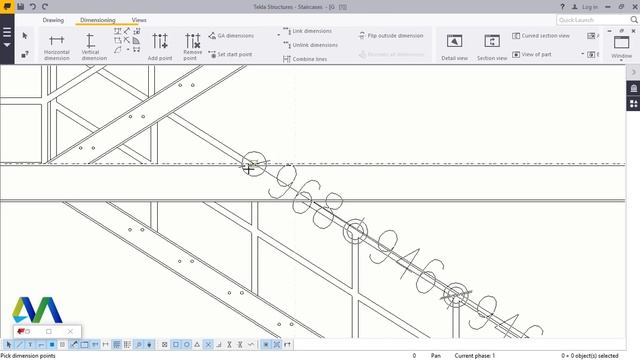The height and width of the screenshot is (360, 640).
Task: Click Combine lines
Action: click(x=305, y=59)
